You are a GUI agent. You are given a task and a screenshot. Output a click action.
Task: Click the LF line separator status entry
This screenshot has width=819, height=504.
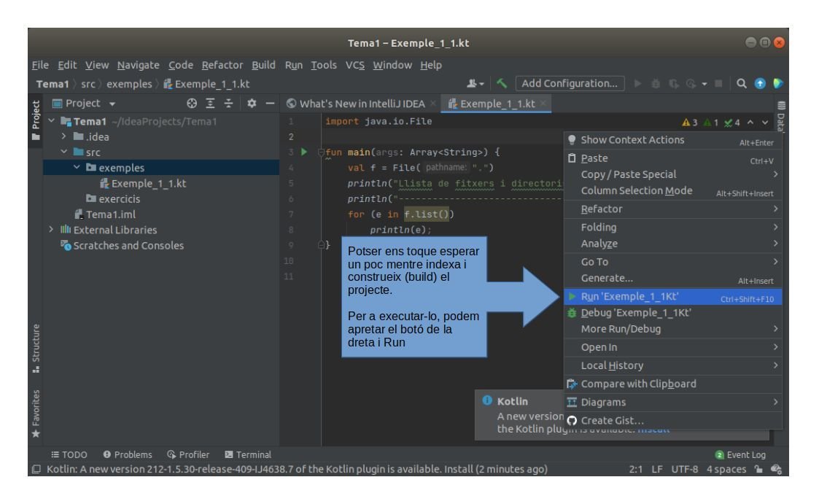[657, 469]
